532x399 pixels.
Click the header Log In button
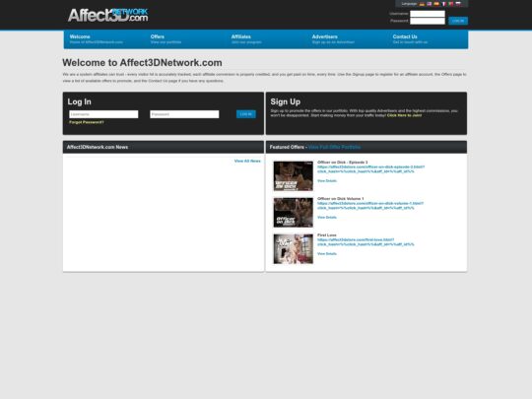click(x=458, y=21)
